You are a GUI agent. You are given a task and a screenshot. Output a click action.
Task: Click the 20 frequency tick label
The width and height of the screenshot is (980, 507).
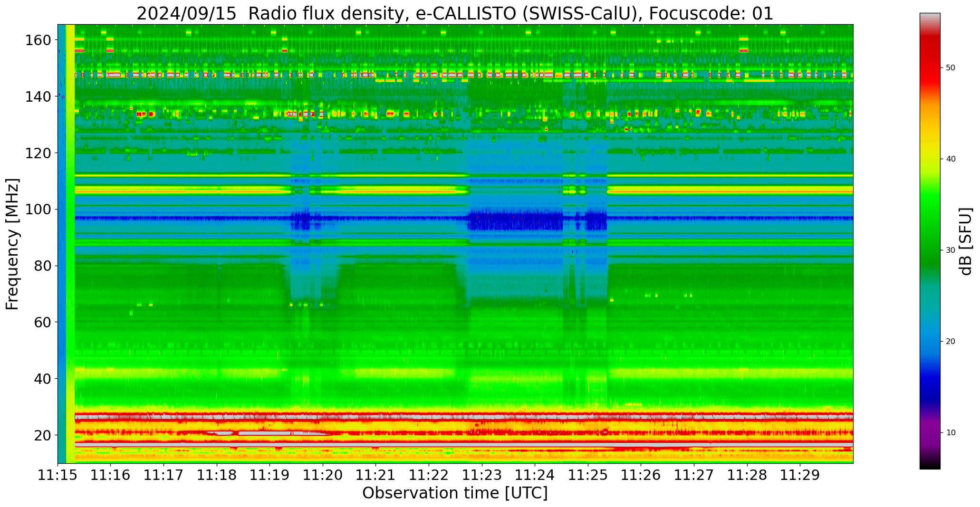[43, 435]
